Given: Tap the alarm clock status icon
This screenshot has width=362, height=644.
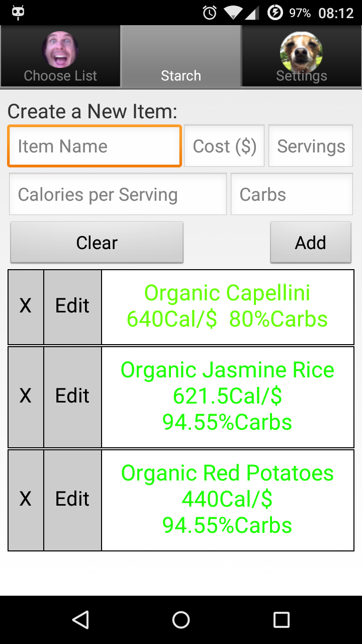Looking at the screenshot, I should coord(210,13).
